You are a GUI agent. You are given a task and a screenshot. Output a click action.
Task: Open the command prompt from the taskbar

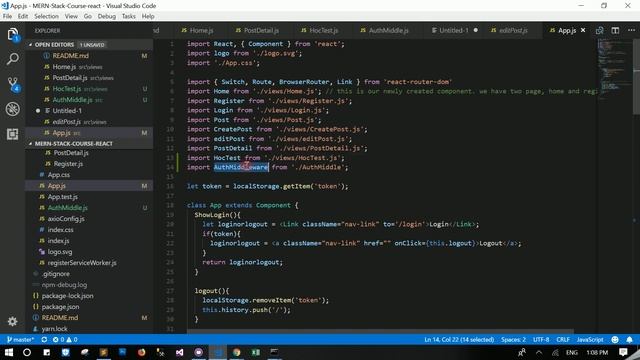click(274, 352)
